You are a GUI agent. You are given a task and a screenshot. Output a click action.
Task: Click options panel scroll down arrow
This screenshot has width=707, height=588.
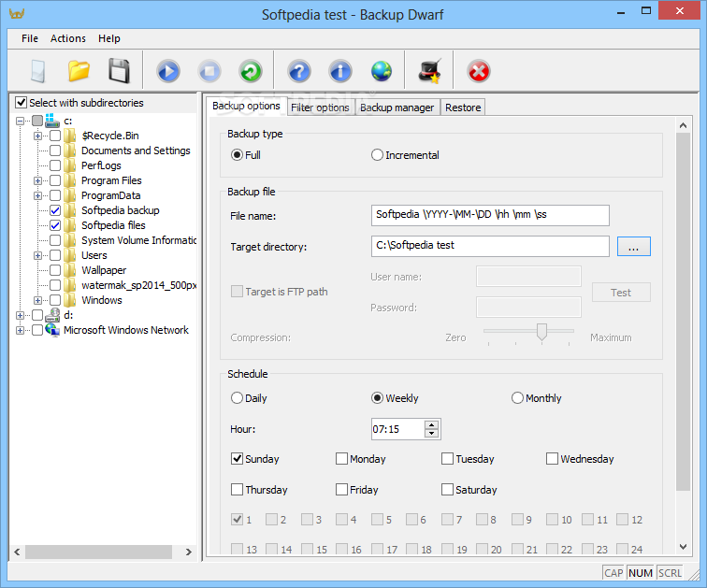point(683,547)
